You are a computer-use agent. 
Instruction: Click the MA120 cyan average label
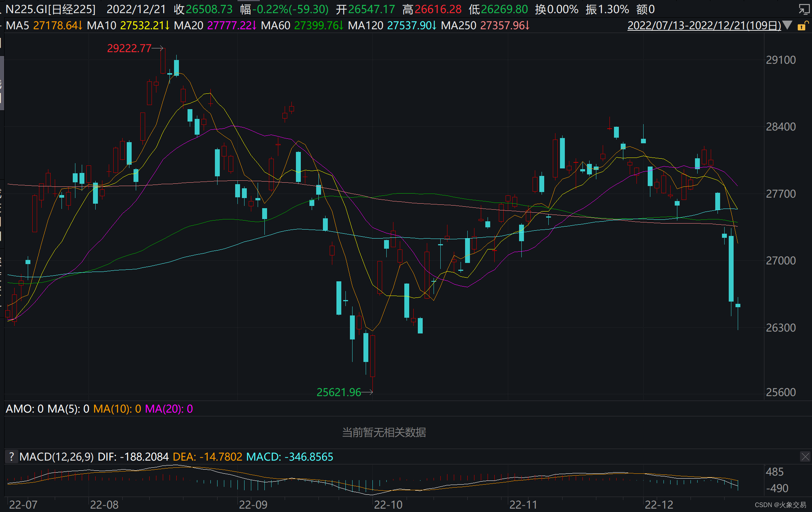point(366,26)
